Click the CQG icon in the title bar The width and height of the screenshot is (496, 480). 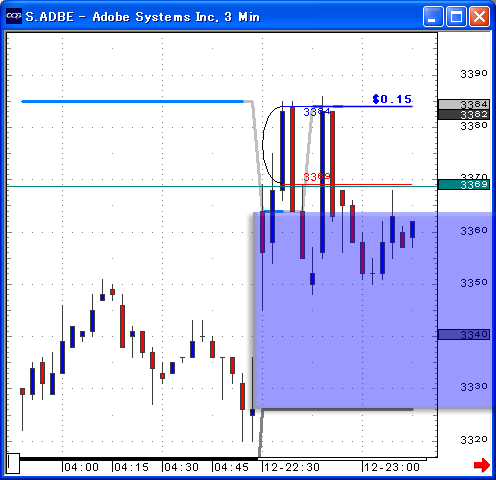(x=14, y=16)
